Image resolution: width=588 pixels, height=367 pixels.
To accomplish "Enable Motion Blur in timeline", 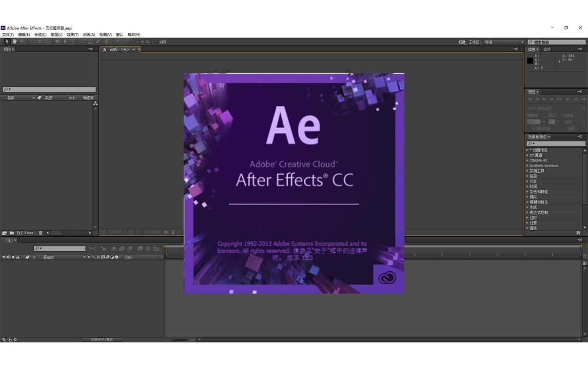I will coord(130,248).
